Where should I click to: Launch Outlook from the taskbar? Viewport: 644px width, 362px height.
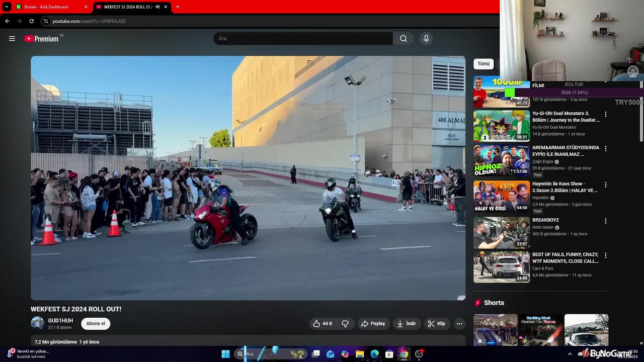point(331,354)
